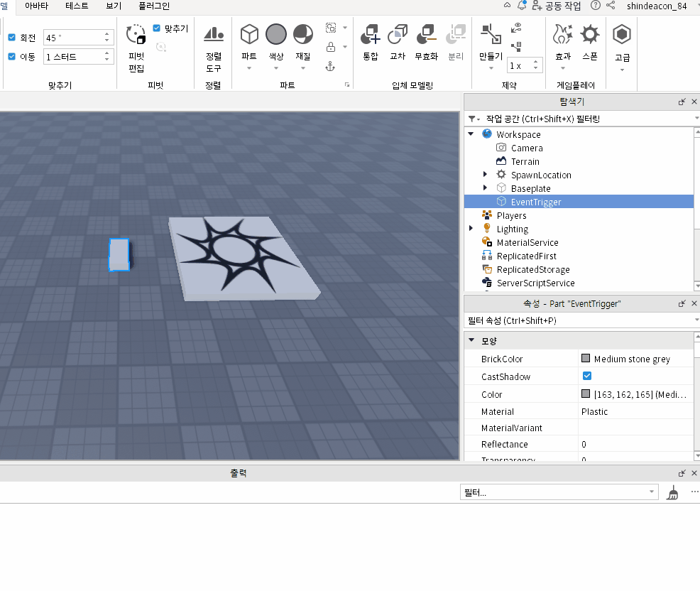This screenshot has width=700, height=591.
Task: Expand the Lighting node
Action: pos(471,228)
